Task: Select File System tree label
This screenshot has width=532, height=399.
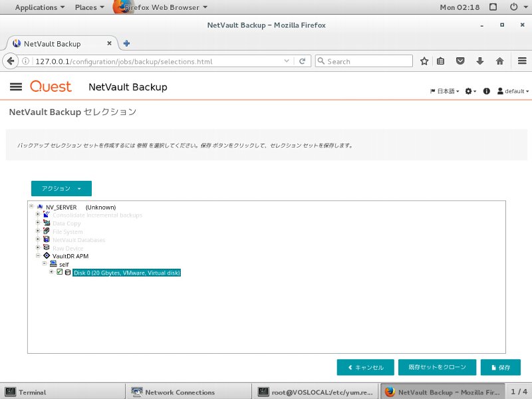Action: 68,231
